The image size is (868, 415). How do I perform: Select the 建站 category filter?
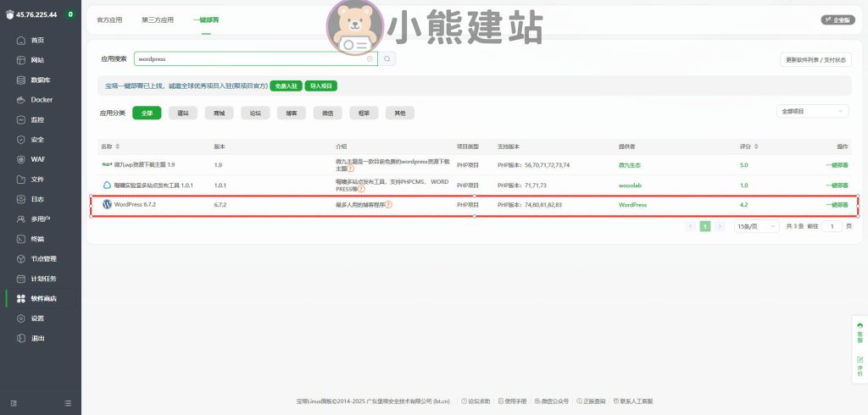tap(182, 113)
